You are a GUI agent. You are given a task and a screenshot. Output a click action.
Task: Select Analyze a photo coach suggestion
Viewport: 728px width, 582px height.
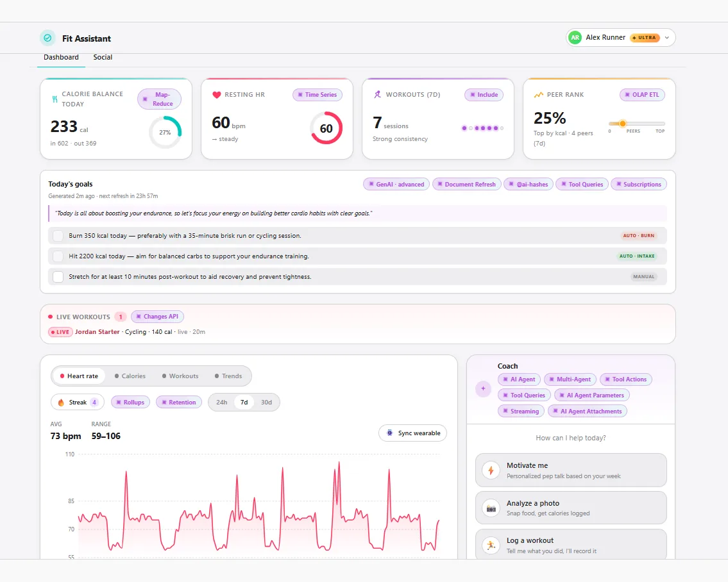[x=571, y=508]
